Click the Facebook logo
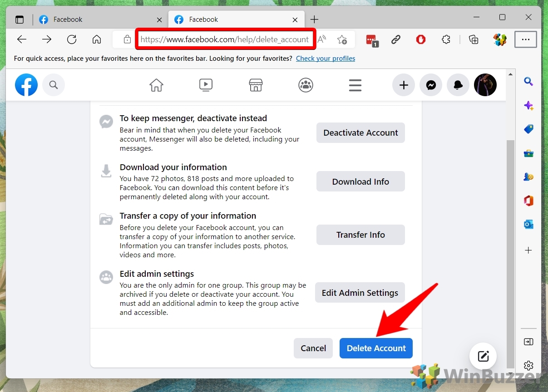The height and width of the screenshot is (392, 548). 26,85
